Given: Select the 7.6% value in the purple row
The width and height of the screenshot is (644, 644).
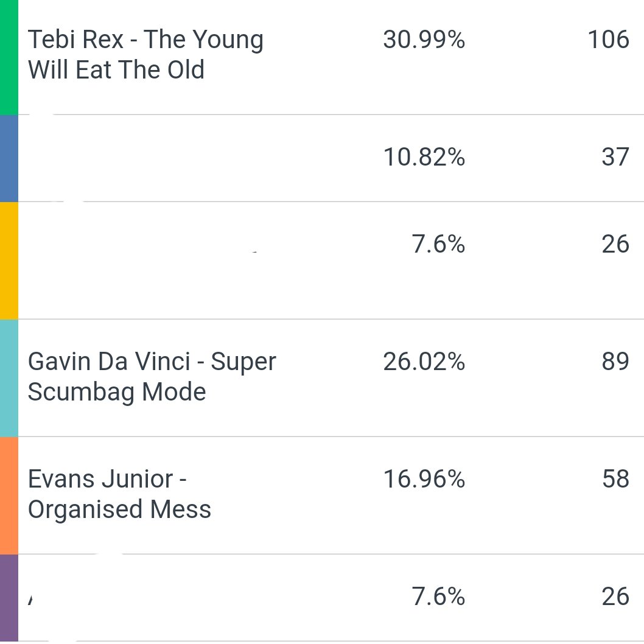Looking at the screenshot, I should 438,597.
